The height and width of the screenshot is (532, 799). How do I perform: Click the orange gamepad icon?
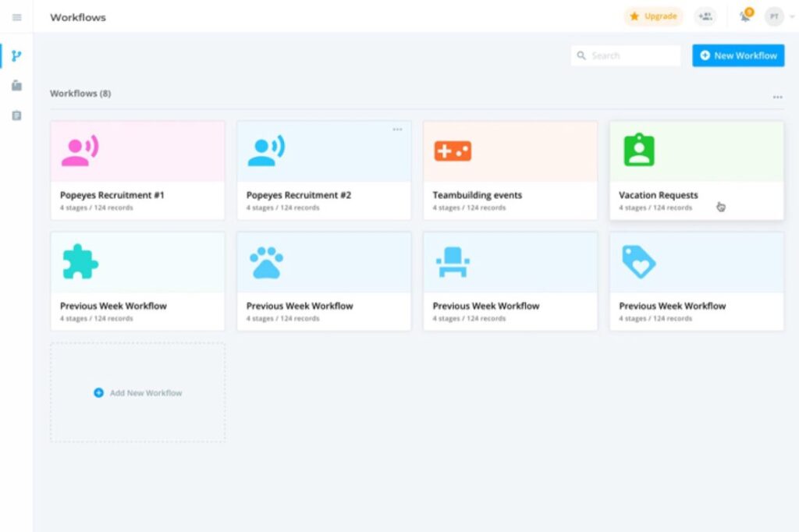coord(453,151)
